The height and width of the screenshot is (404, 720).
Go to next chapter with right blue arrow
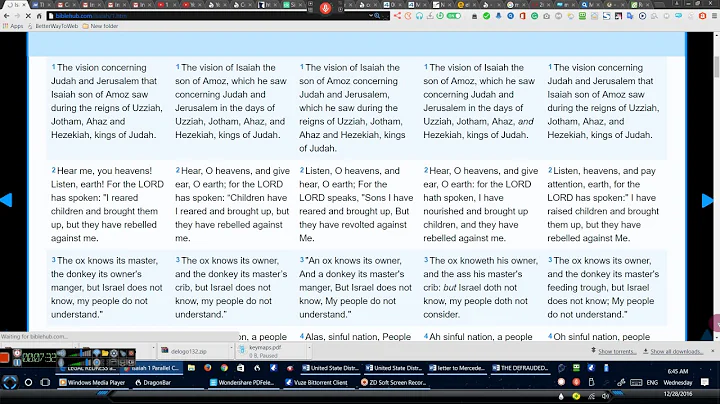click(x=708, y=200)
